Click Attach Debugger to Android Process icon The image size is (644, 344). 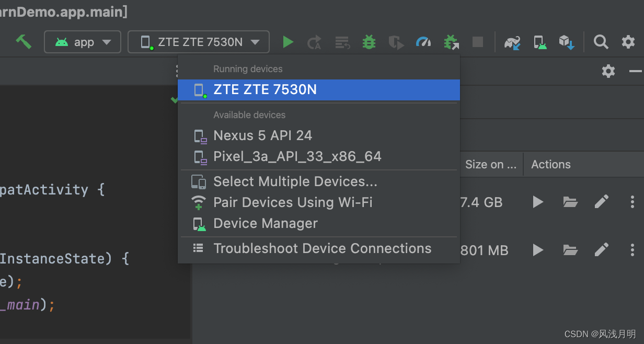pos(451,42)
